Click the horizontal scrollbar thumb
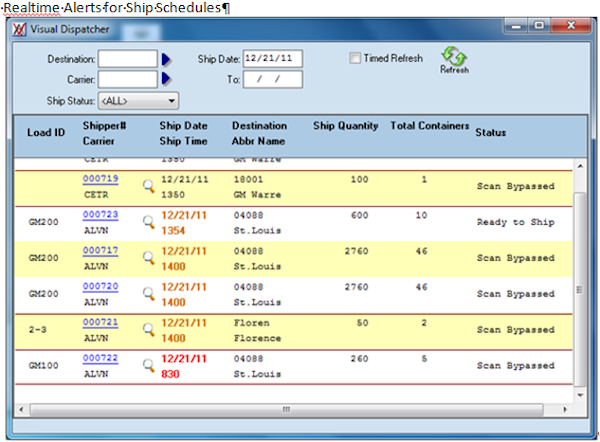 (286, 409)
